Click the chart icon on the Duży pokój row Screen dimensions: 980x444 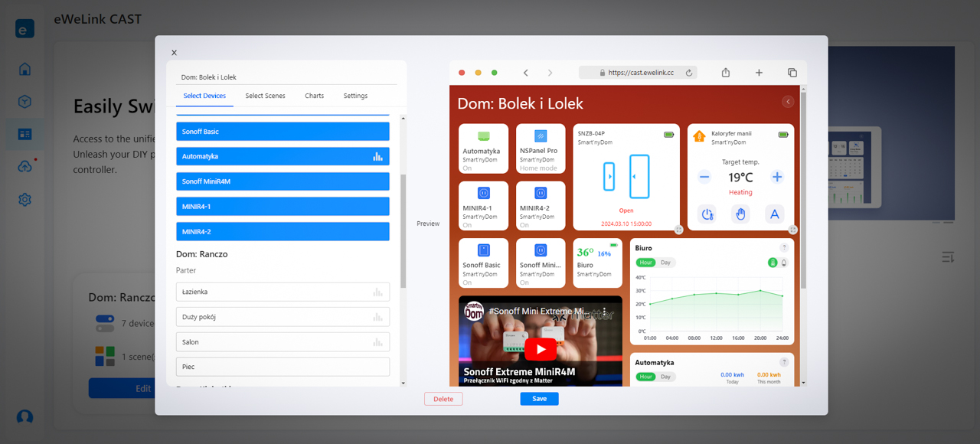tap(377, 317)
